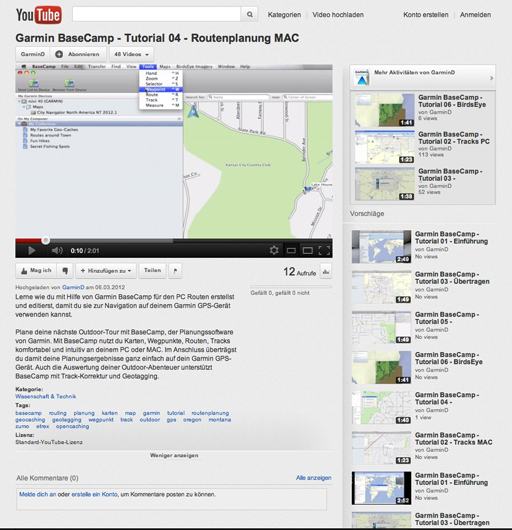
Task: Switch to the small player size
Action: [291, 250]
